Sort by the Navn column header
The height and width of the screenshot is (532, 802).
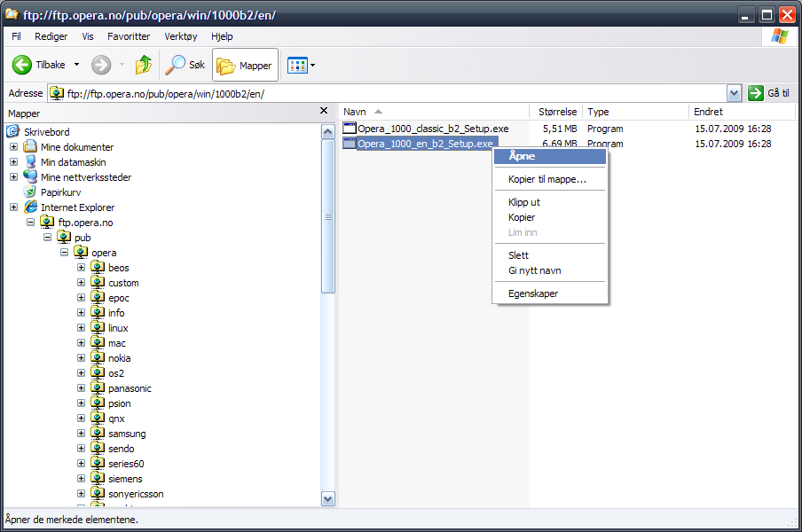[434, 112]
